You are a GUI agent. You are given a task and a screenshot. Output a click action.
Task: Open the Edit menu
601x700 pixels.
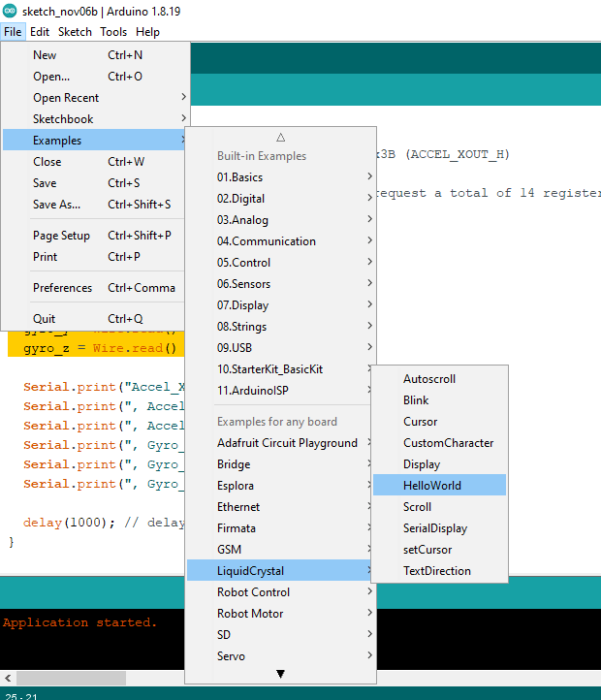(x=40, y=32)
